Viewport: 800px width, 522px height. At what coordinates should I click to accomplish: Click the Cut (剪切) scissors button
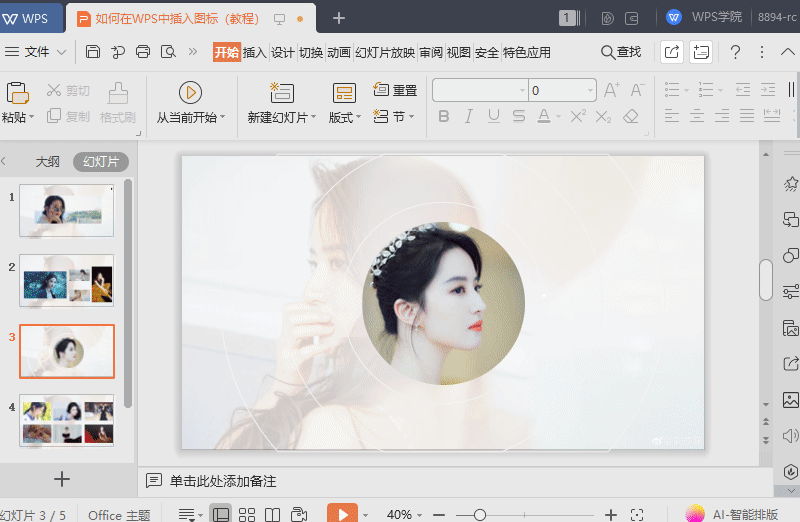tap(68, 90)
